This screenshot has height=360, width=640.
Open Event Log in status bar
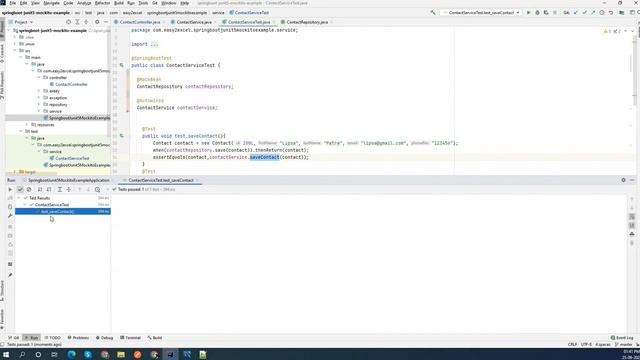(x=622, y=338)
